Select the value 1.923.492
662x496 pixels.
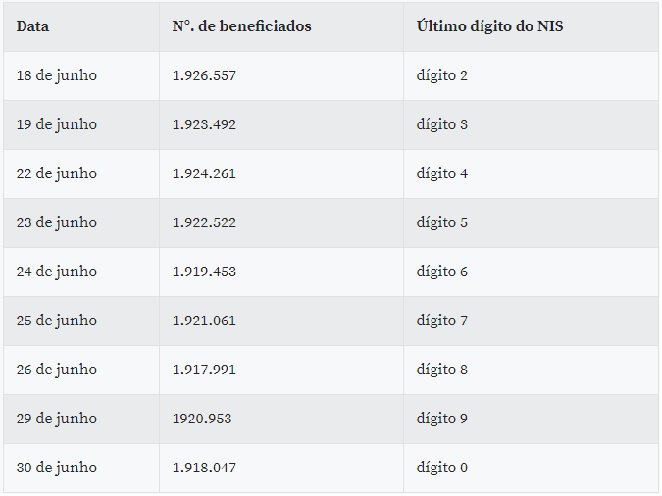click(204, 124)
